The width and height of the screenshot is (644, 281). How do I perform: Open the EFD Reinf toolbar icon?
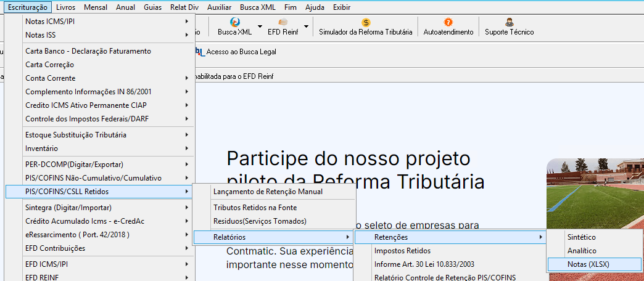(x=283, y=23)
